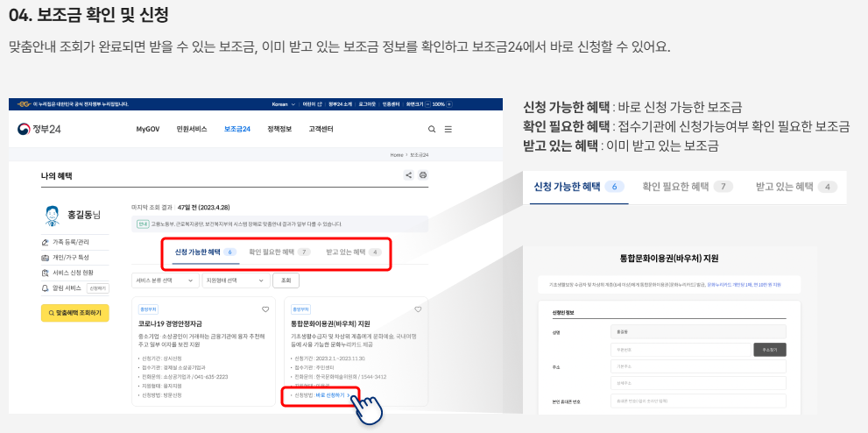Favorite the 코로나19 경영안정자금 card heart

point(265,309)
